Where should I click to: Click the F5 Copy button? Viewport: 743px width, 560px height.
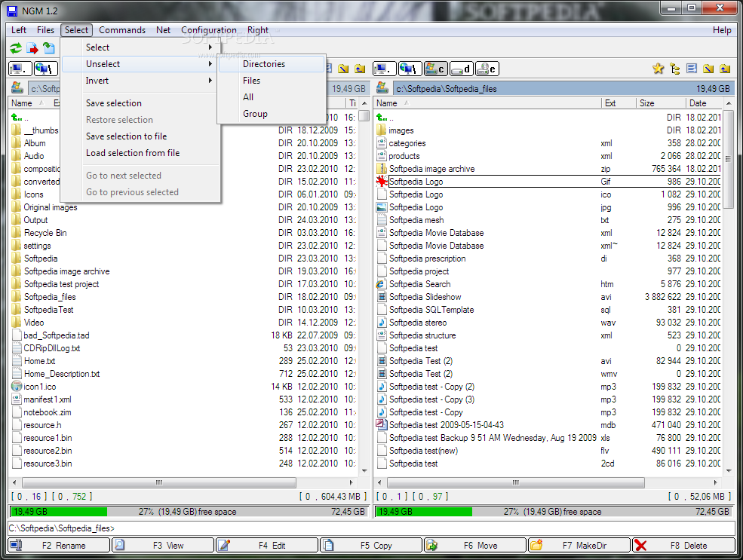[x=371, y=546]
